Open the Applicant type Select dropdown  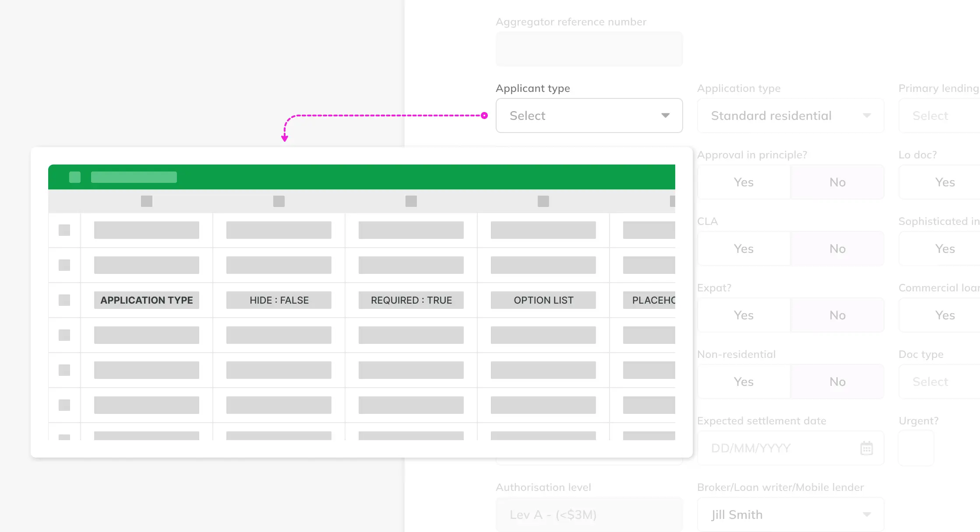589,115
